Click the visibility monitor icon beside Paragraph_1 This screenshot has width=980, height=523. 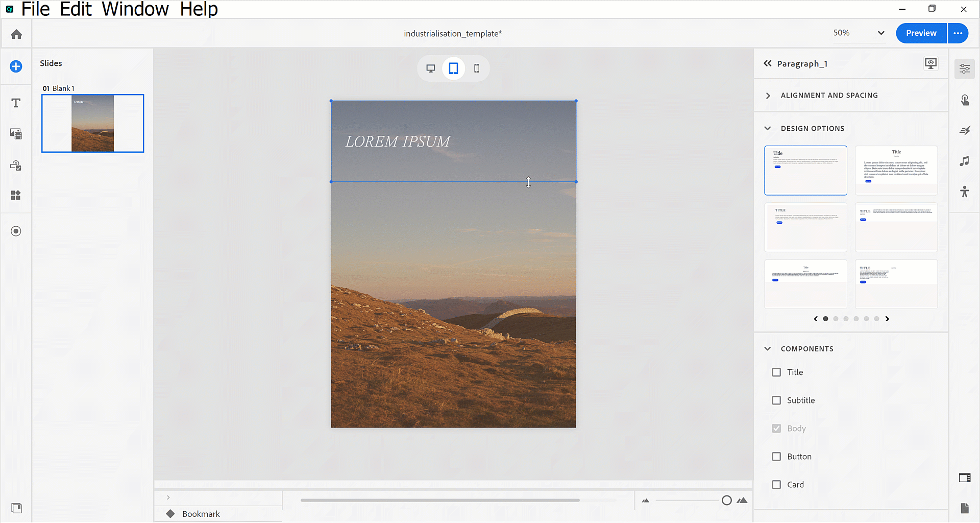pyautogui.click(x=931, y=63)
